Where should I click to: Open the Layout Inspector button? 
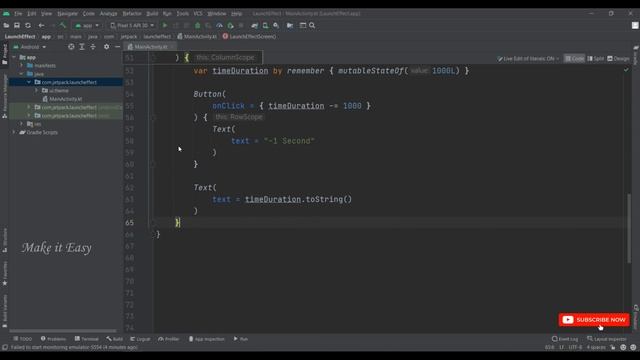coord(607,339)
